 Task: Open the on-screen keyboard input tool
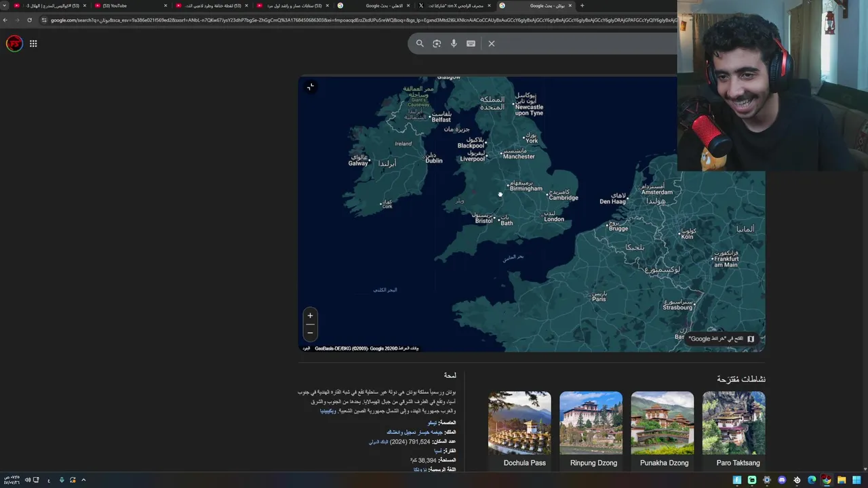point(471,43)
